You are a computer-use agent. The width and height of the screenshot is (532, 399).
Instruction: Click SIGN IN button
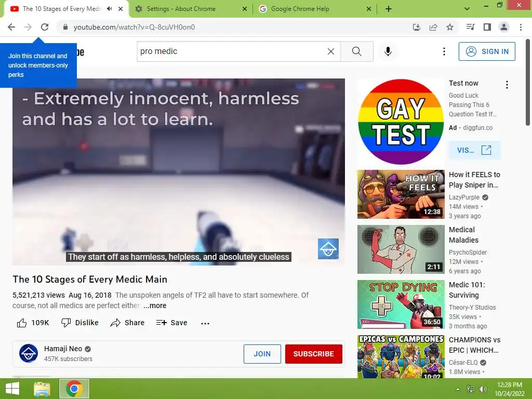click(487, 51)
